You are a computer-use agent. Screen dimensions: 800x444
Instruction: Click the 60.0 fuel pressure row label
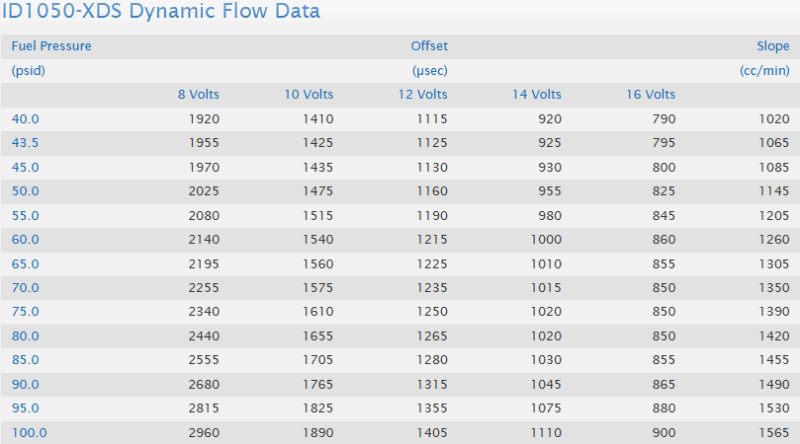click(x=25, y=240)
